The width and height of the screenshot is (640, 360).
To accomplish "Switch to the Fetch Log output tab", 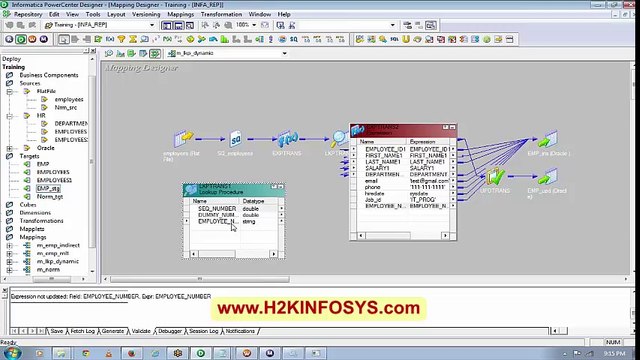I will pos(82,331).
